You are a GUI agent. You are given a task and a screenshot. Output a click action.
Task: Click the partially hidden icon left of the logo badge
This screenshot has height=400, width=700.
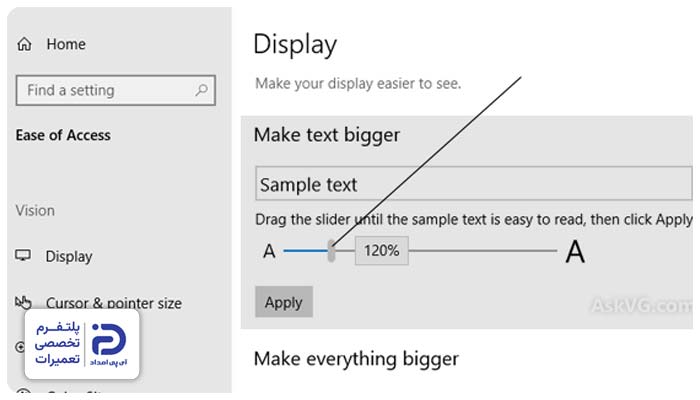point(20,346)
